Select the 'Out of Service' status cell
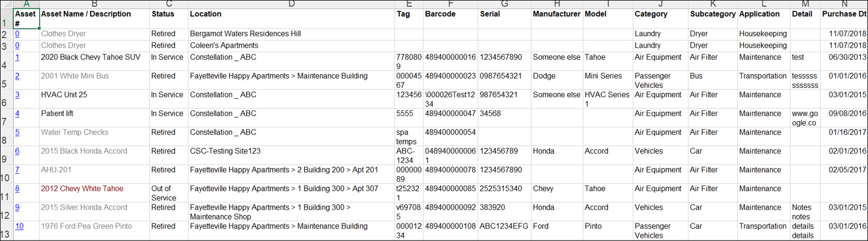 [164, 193]
